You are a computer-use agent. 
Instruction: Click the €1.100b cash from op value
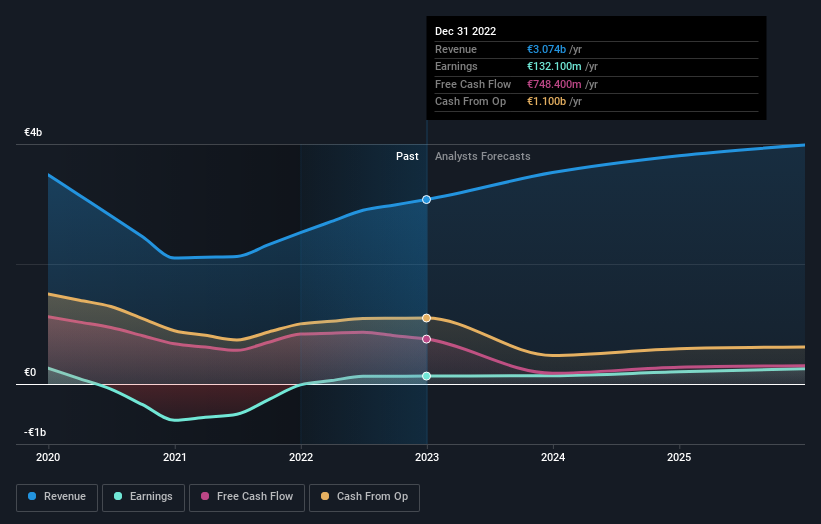pos(546,102)
